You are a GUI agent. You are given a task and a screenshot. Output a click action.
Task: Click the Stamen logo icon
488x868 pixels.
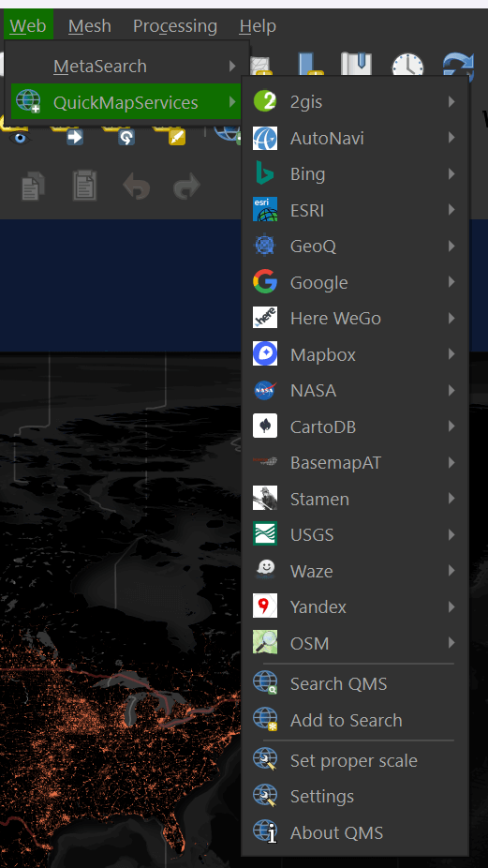click(x=265, y=499)
